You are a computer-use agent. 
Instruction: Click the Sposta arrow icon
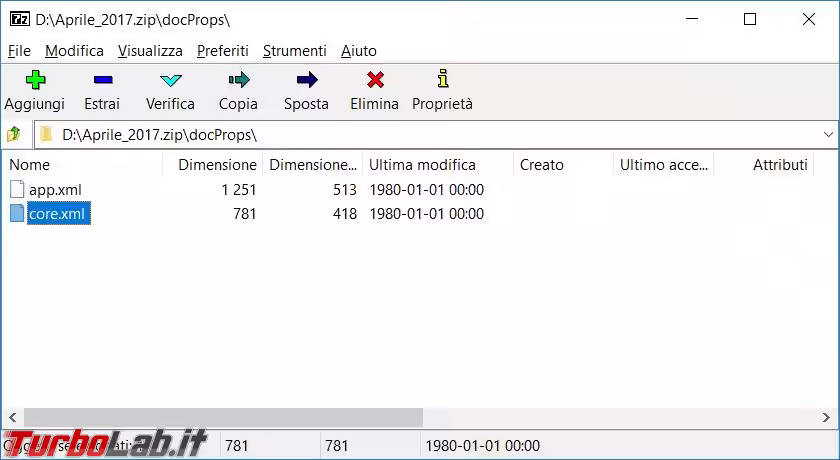point(306,81)
